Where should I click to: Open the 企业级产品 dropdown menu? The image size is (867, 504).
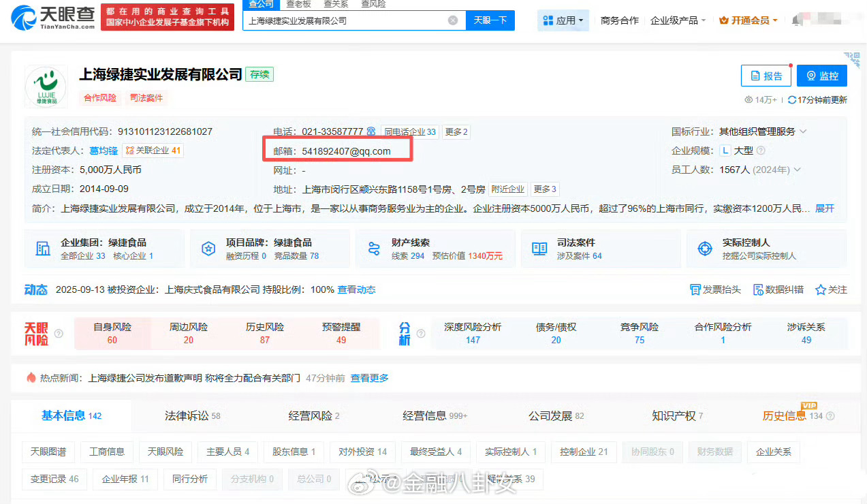678,20
